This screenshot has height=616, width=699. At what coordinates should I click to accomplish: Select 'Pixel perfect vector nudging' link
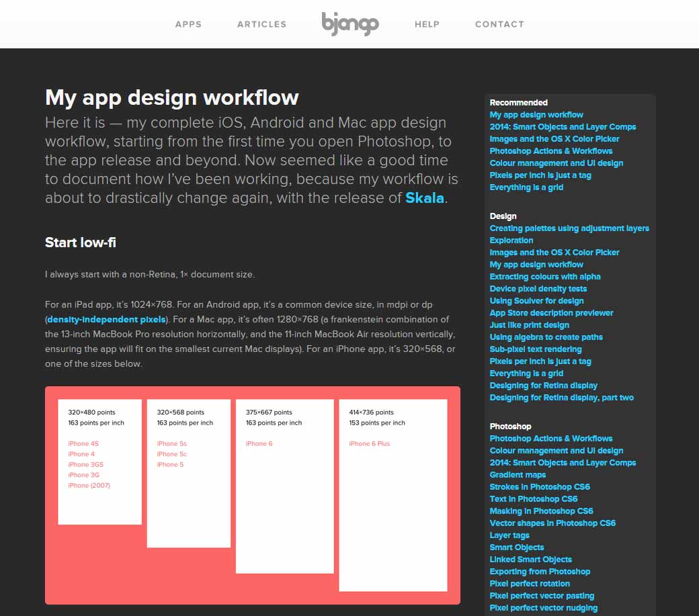(543, 607)
